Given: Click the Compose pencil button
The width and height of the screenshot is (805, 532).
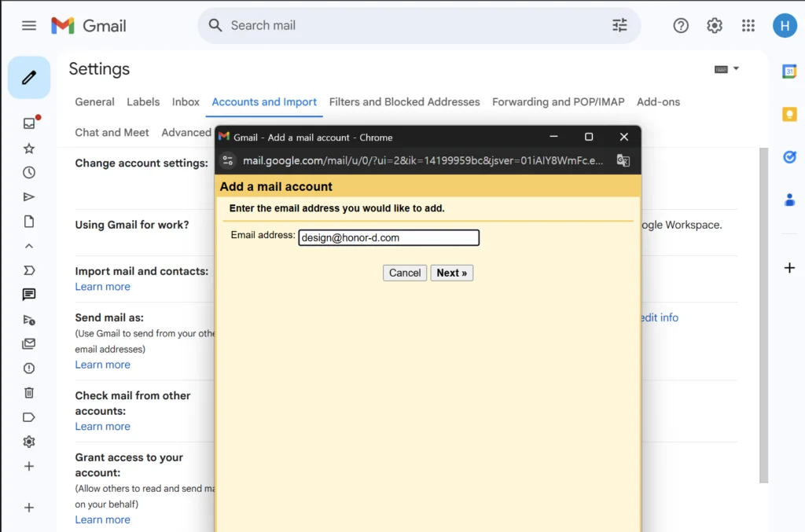Looking at the screenshot, I should tap(29, 78).
